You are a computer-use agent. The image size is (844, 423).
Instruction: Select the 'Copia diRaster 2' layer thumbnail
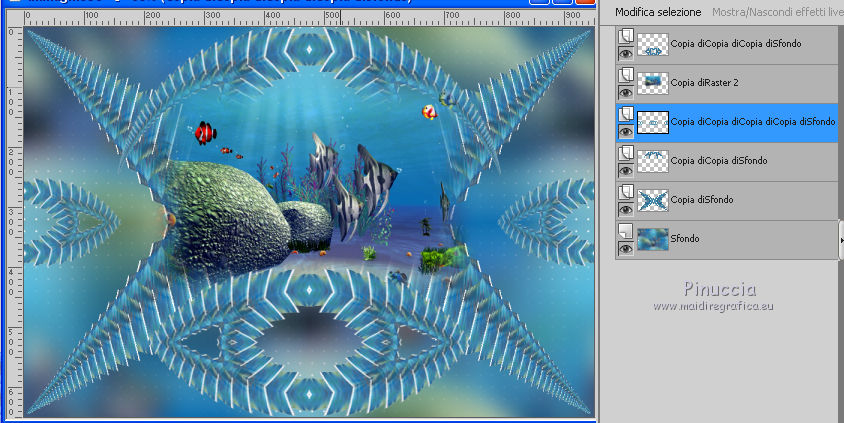point(653,83)
